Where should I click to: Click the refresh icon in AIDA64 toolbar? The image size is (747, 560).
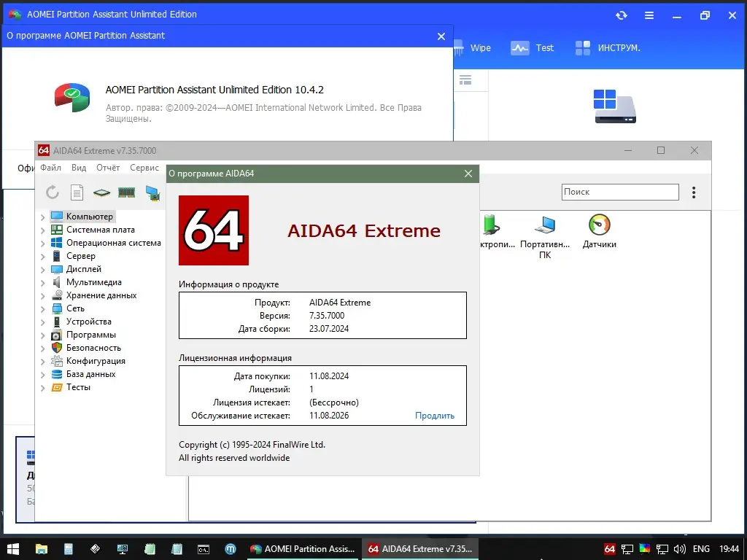click(51, 192)
